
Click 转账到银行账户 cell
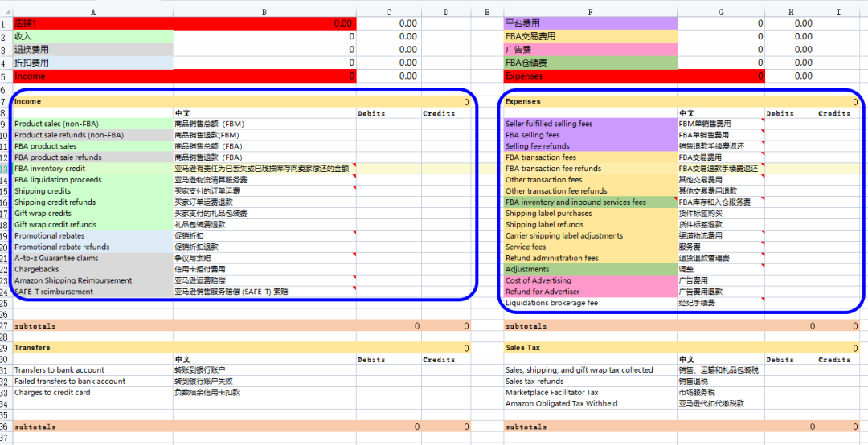click(x=264, y=370)
